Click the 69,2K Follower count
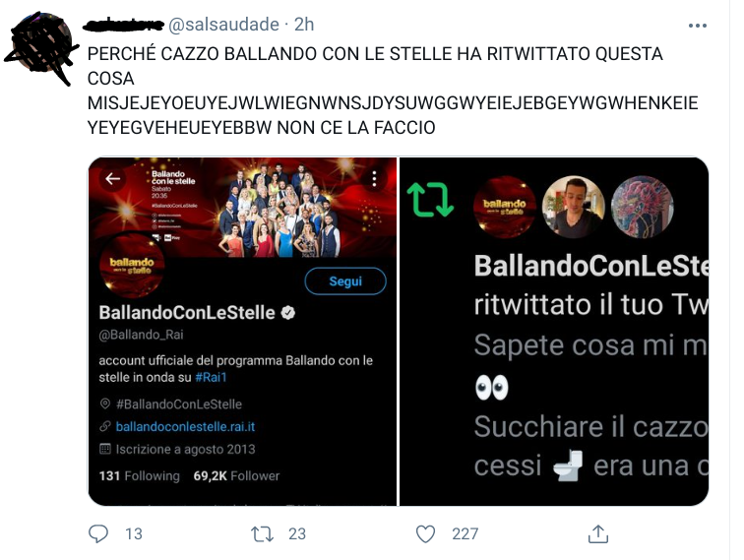Image resolution: width=744 pixels, height=560 pixels. click(236, 475)
